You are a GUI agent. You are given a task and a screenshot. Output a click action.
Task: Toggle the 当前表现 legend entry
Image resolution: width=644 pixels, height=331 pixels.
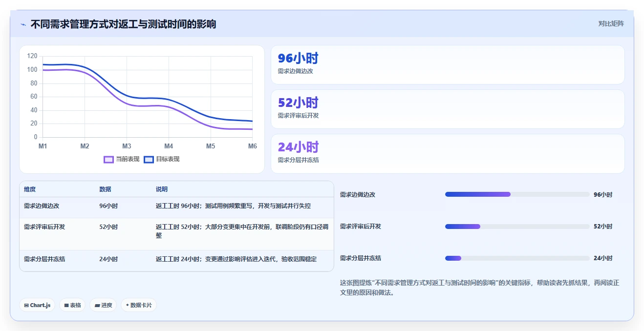click(122, 159)
